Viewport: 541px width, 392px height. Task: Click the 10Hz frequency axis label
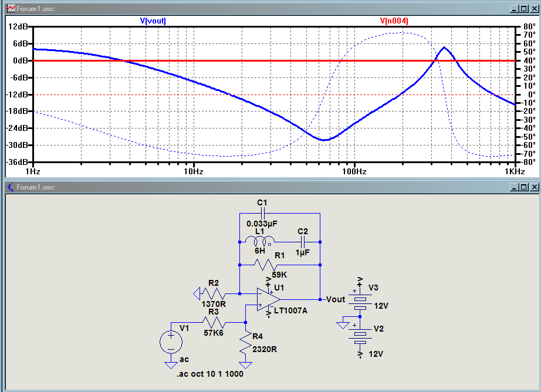pyautogui.click(x=193, y=171)
